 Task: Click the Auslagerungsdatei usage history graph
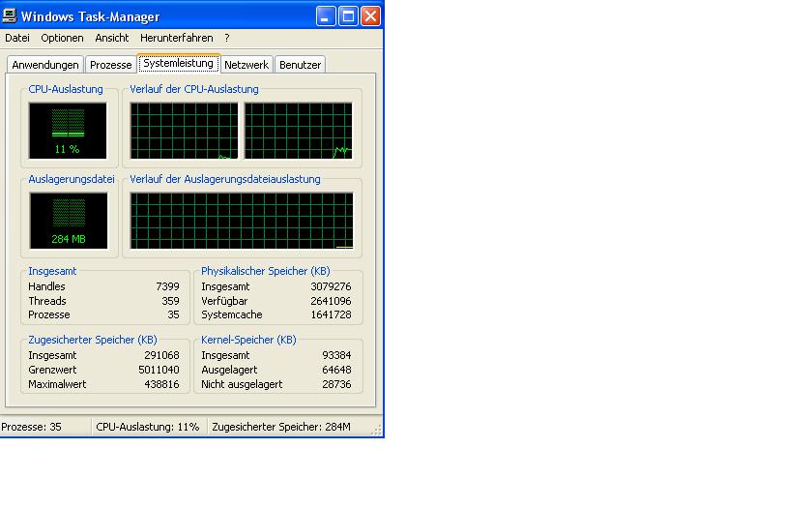(242, 221)
